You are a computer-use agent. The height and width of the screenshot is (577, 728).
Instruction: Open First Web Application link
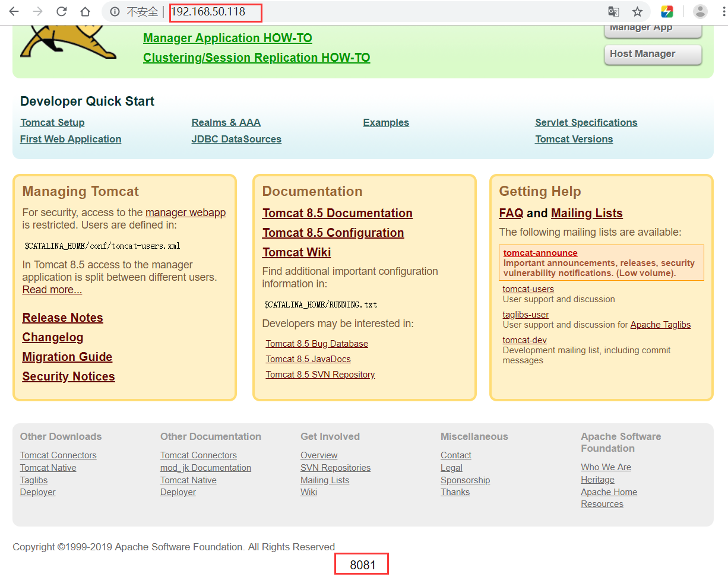pyautogui.click(x=71, y=139)
